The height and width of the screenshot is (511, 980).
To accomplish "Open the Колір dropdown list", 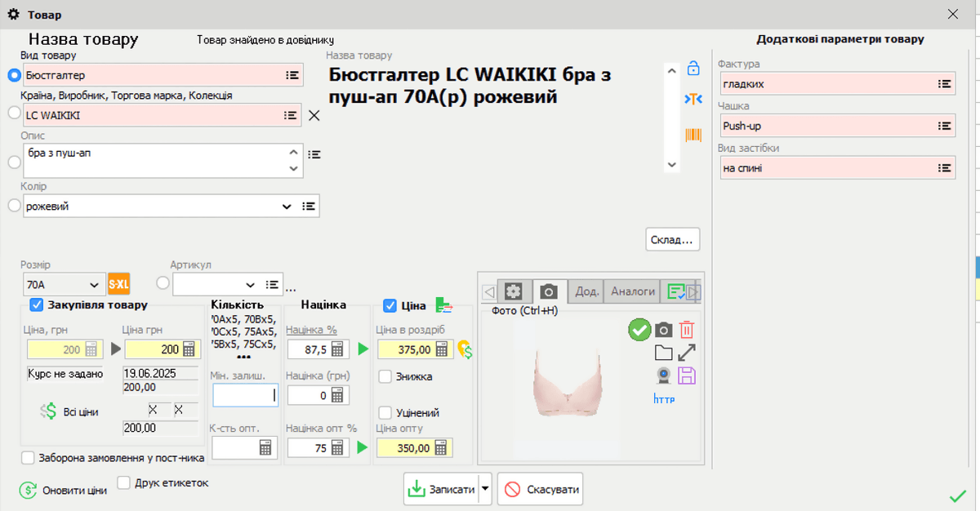I will (287, 206).
